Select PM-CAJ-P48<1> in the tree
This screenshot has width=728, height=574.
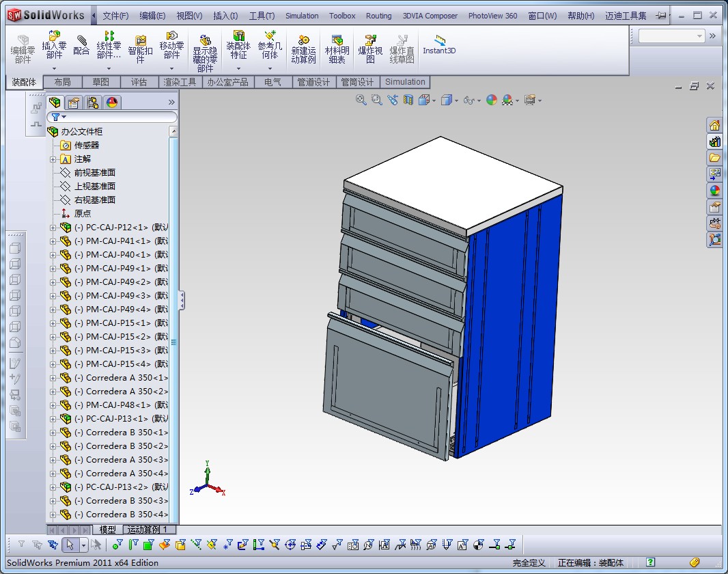(121, 405)
